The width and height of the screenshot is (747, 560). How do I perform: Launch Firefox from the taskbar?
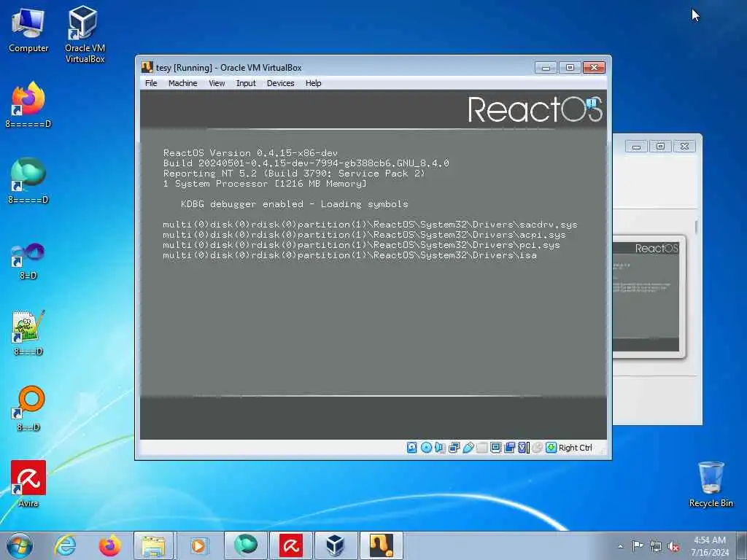[x=109, y=545]
